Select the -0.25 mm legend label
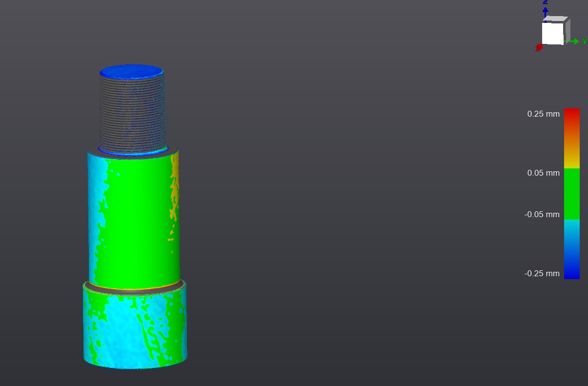The image size is (588, 386). point(542,274)
